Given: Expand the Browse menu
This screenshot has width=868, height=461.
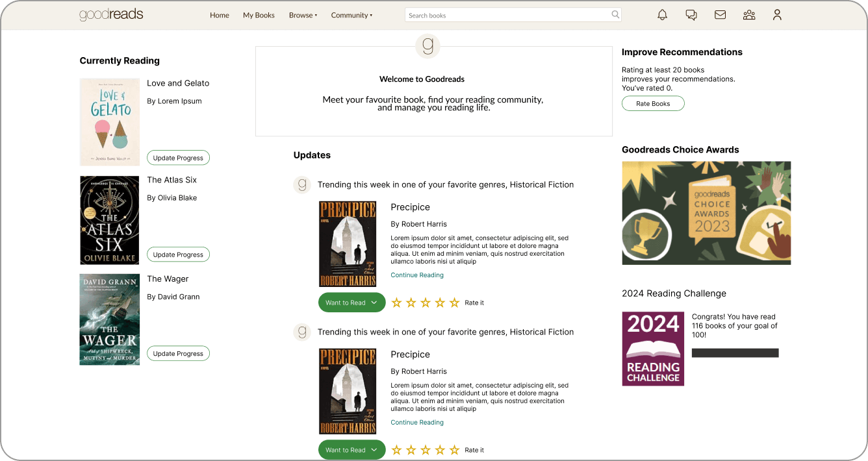Looking at the screenshot, I should (303, 15).
